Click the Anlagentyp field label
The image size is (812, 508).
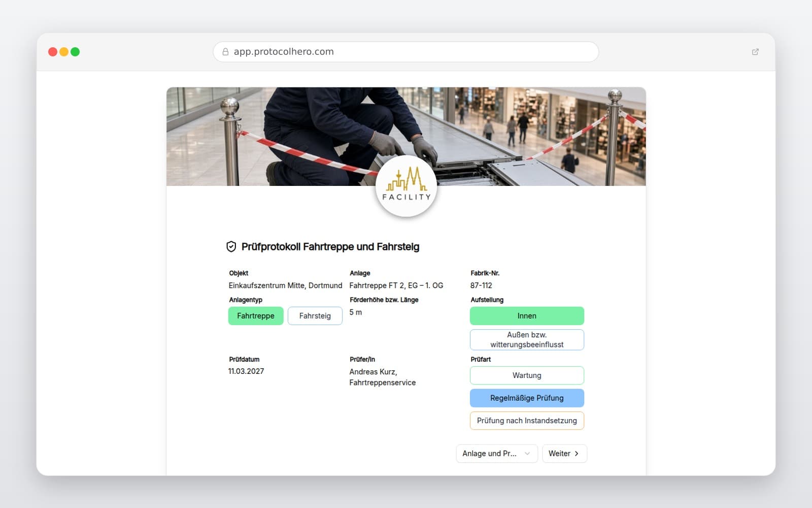click(246, 300)
